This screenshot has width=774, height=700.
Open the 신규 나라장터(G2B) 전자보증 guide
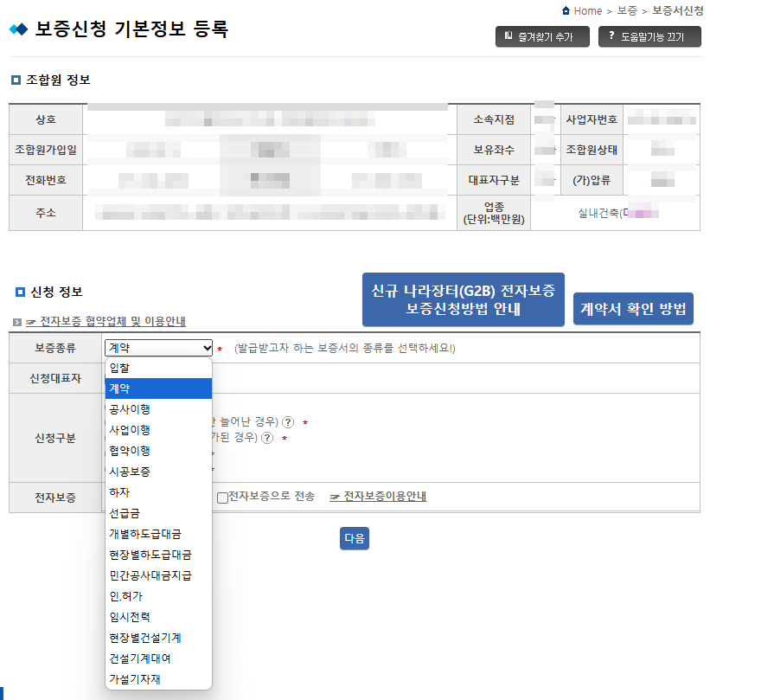point(463,299)
